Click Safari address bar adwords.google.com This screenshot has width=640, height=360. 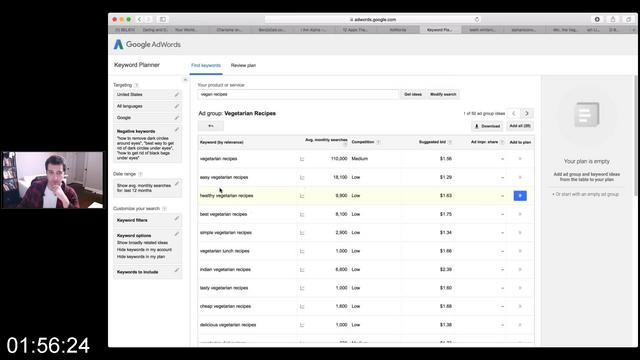click(x=373, y=20)
